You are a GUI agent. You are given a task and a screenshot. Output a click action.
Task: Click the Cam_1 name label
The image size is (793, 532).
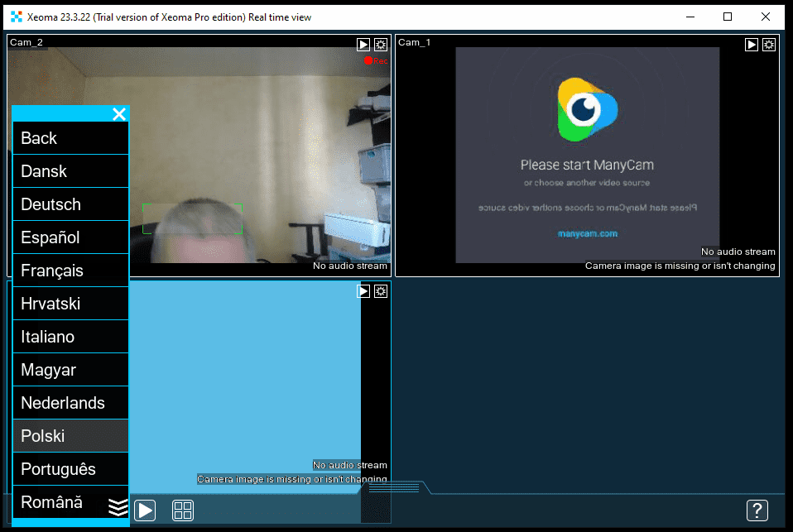pos(414,42)
